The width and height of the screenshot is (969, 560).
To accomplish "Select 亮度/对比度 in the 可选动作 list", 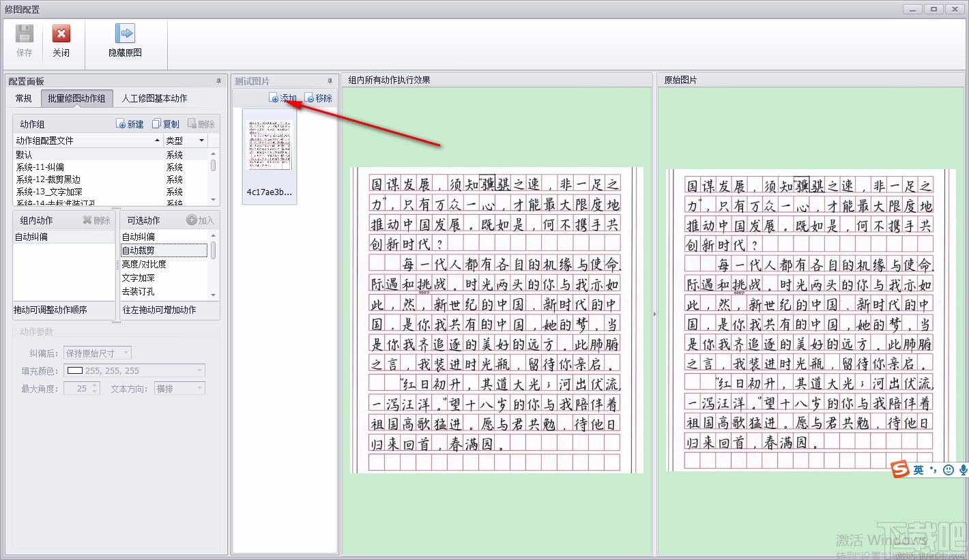I will point(164,264).
